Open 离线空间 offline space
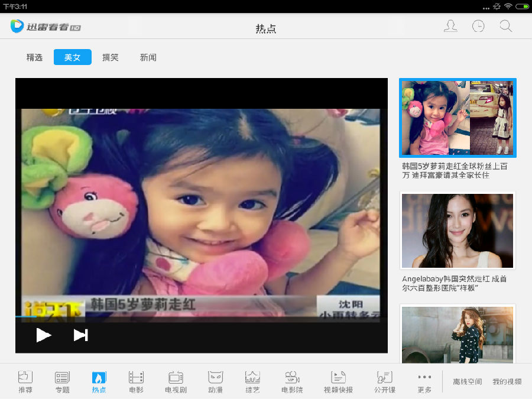Image resolution: width=532 pixels, height=399 pixels. (x=467, y=382)
